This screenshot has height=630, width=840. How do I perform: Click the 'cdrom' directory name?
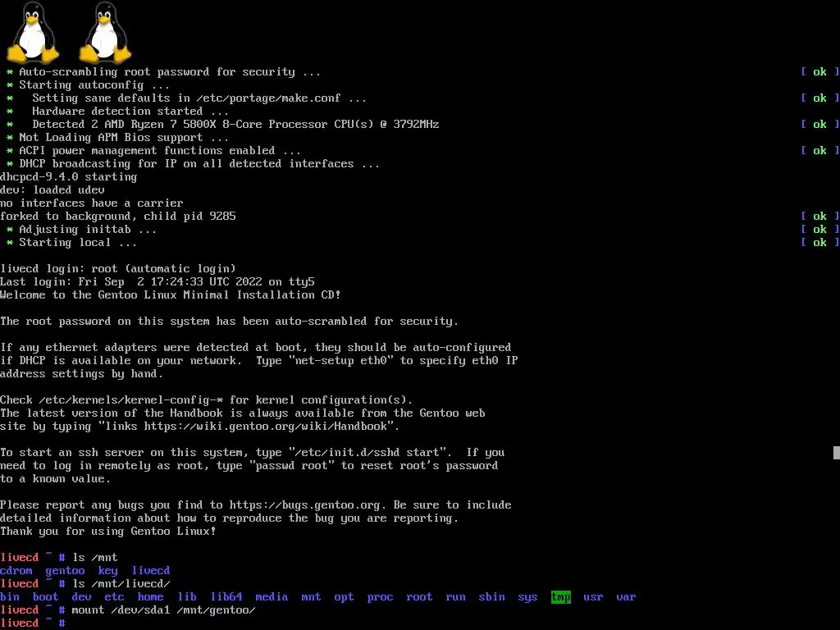click(16, 571)
